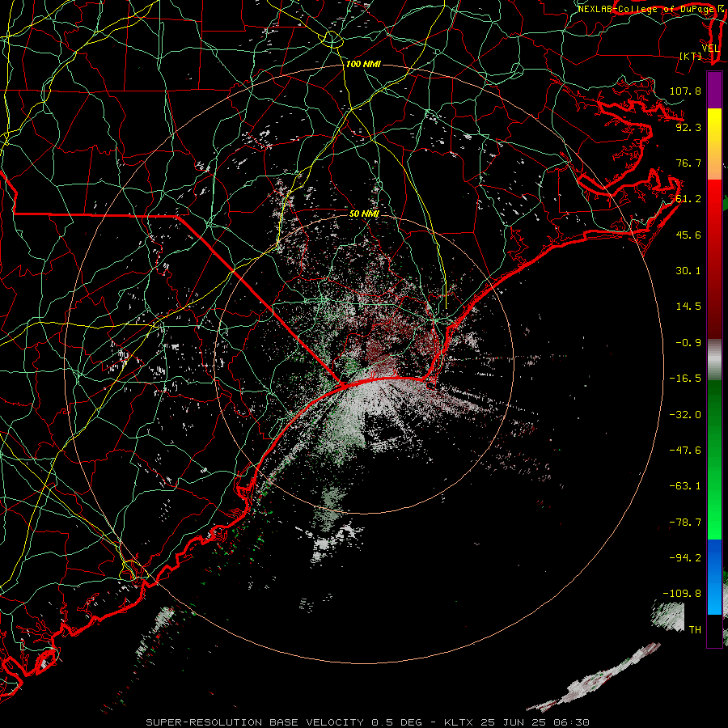Click the -47.6 velocity scale value

click(685, 451)
